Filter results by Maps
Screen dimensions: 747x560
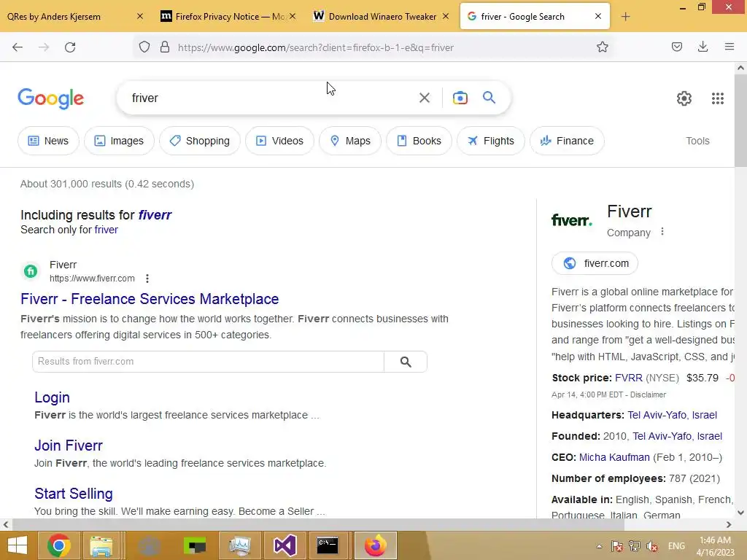click(350, 141)
